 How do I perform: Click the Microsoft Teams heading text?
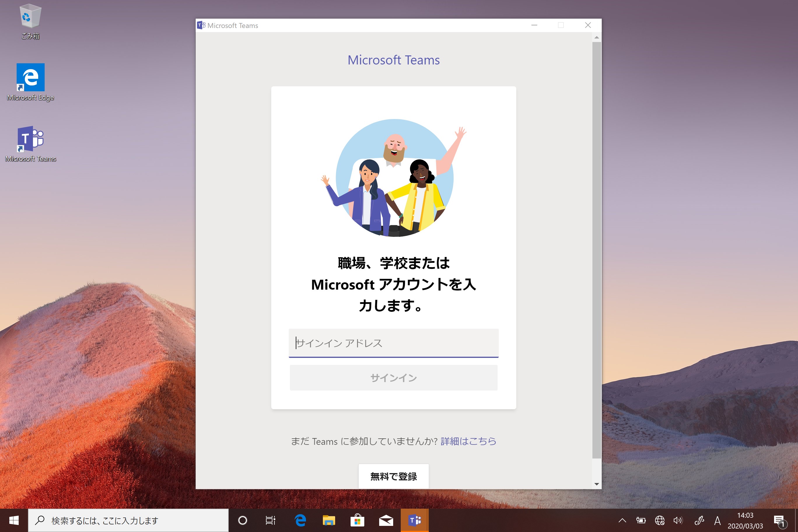point(393,60)
